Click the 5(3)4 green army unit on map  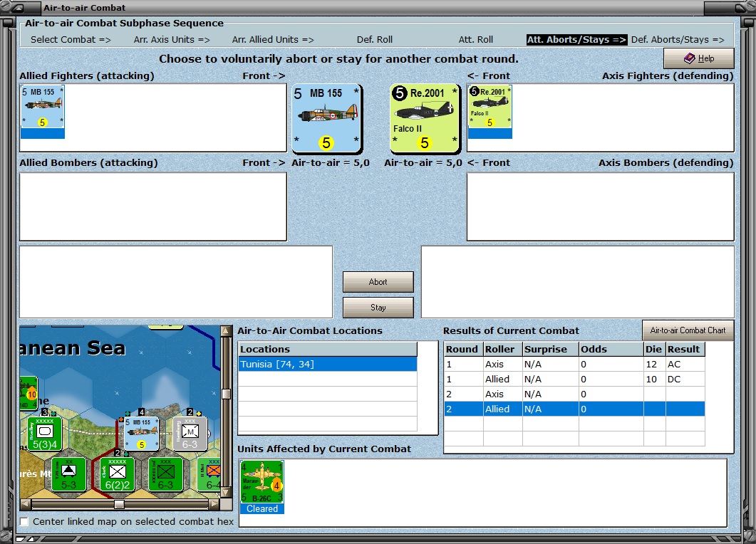point(45,434)
